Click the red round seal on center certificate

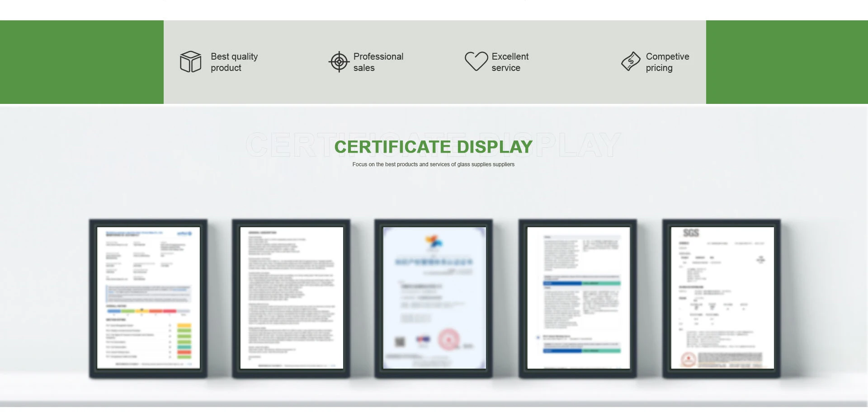coord(448,339)
